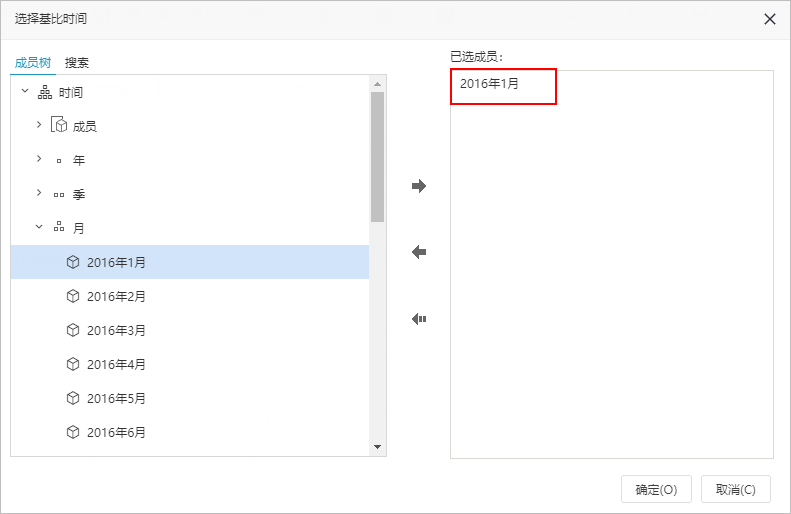Screen dimensions: 791x514
Task: Select the 季 label in the tree
Action: pyautogui.click(x=79, y=194)
